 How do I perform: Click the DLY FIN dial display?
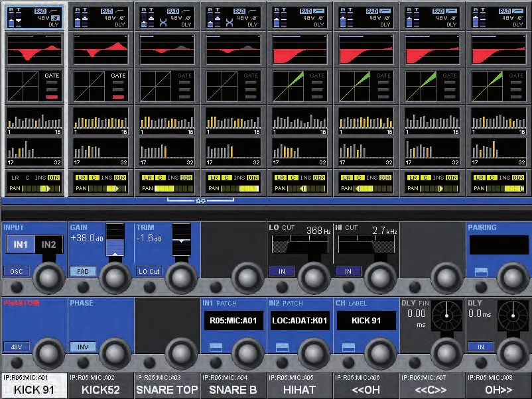tap(447, 315)
